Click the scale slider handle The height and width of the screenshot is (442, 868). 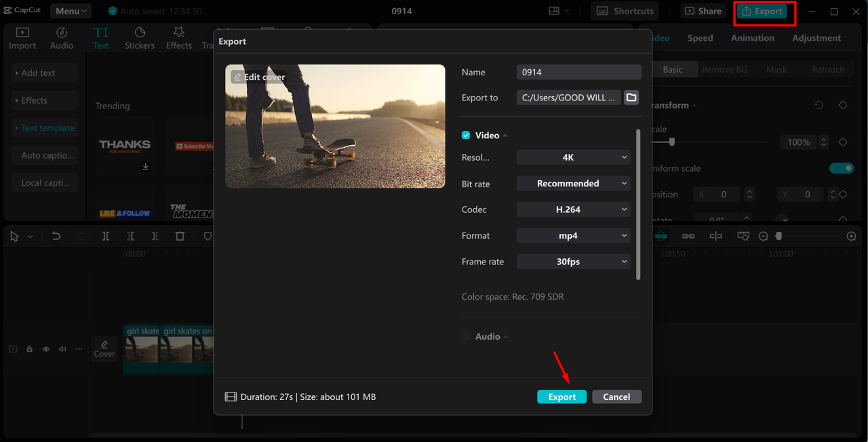pos(672,142)
